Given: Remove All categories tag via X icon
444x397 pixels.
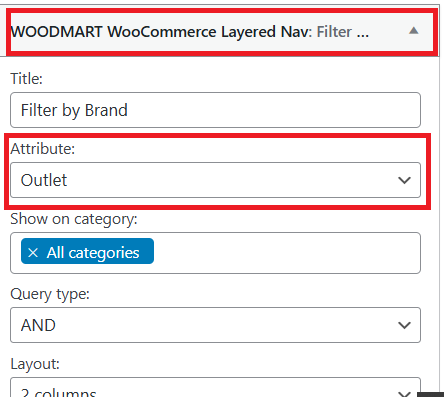Looking at the screenshot, I should pos(33,253).
